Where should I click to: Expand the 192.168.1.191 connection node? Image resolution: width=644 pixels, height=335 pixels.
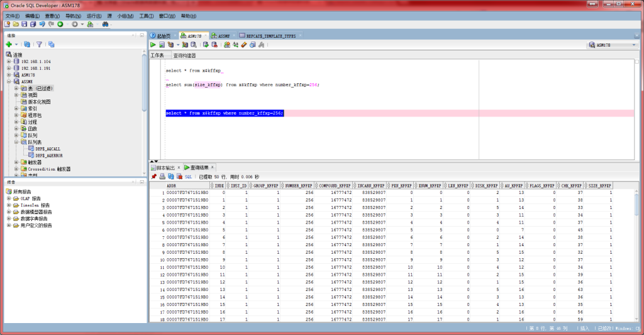9,68
